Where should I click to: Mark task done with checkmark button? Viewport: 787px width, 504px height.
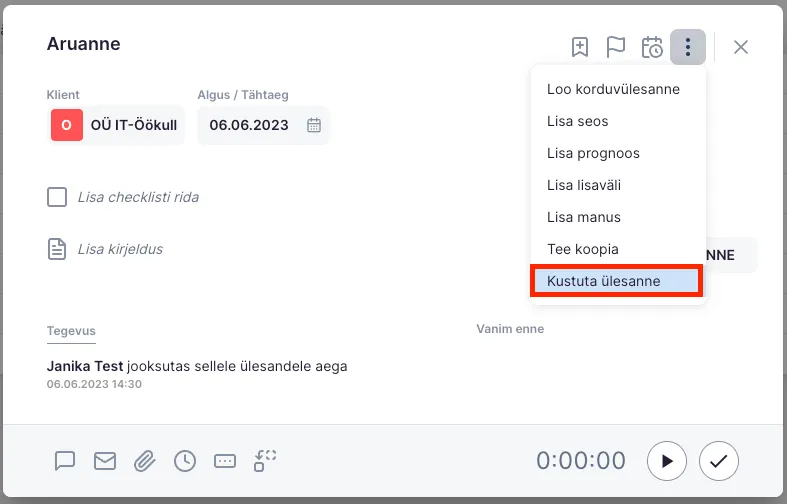(x=718, y=461)
